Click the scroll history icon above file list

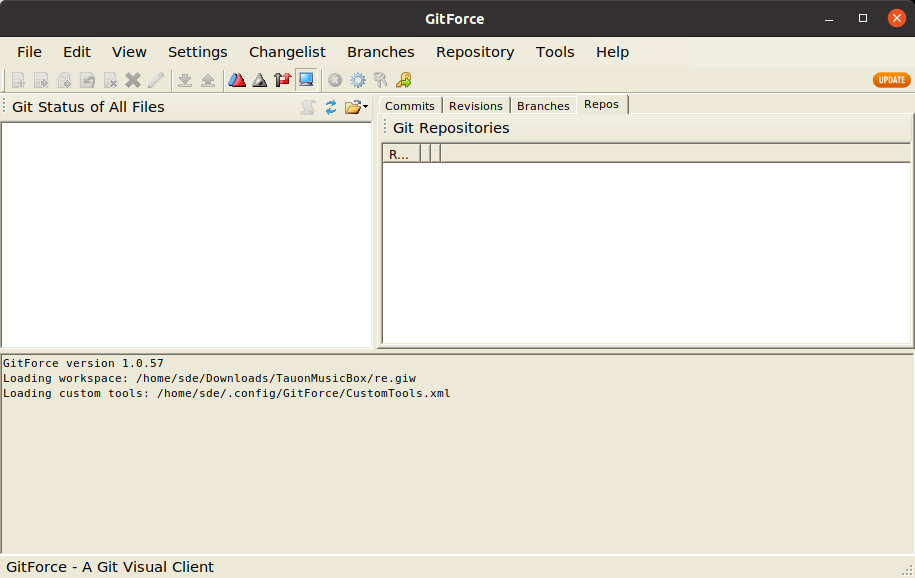point(308,107)
